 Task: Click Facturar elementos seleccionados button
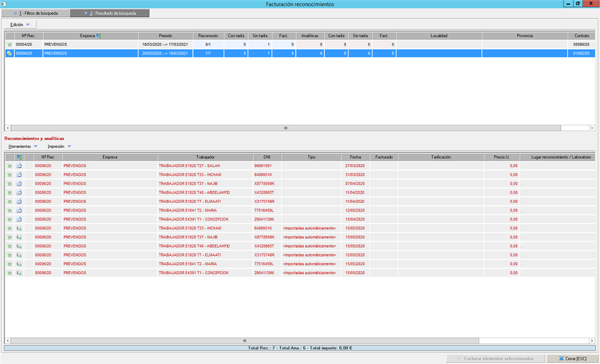[x=495, y=359]
